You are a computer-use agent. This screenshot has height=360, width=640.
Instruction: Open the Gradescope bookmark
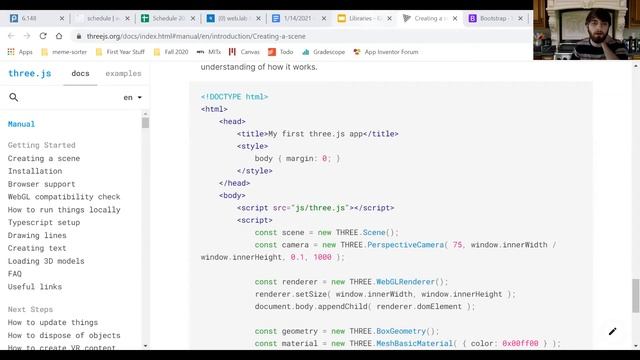coord(324,52)
